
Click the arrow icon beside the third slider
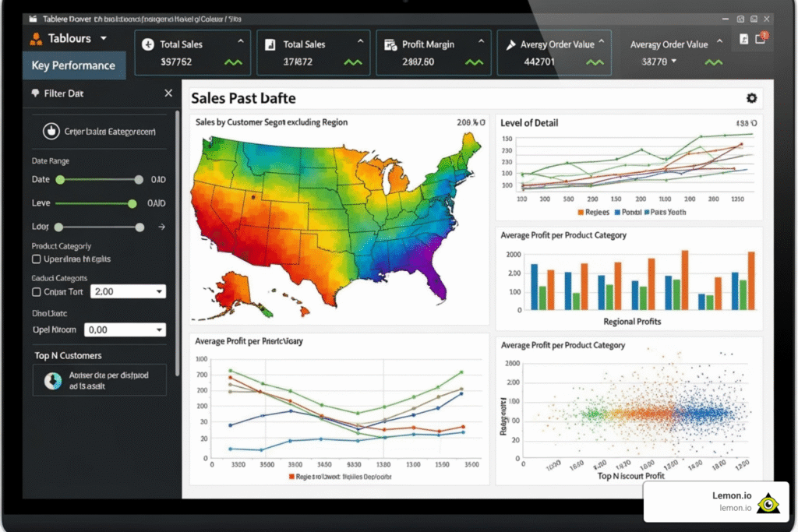161,227
